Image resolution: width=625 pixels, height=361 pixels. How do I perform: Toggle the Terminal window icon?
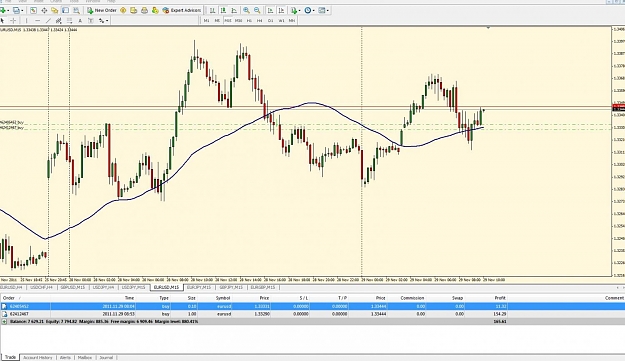click(65, 10)
